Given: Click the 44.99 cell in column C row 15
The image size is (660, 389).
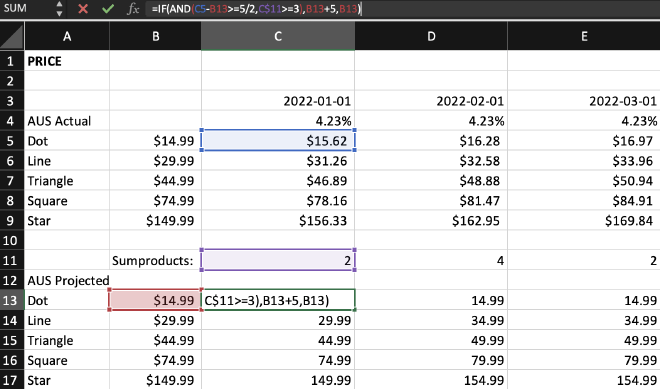Looking at the screenshot, I should click(278, 340).
